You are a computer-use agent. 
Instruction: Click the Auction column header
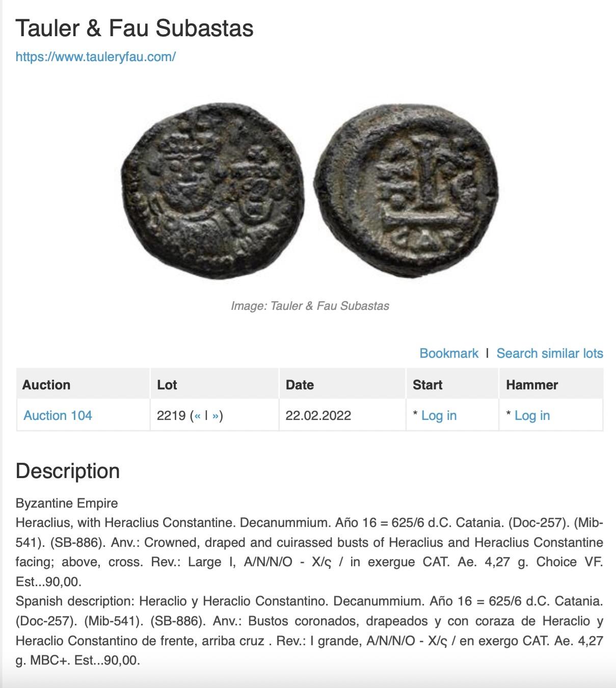click(x=46, y=385)
